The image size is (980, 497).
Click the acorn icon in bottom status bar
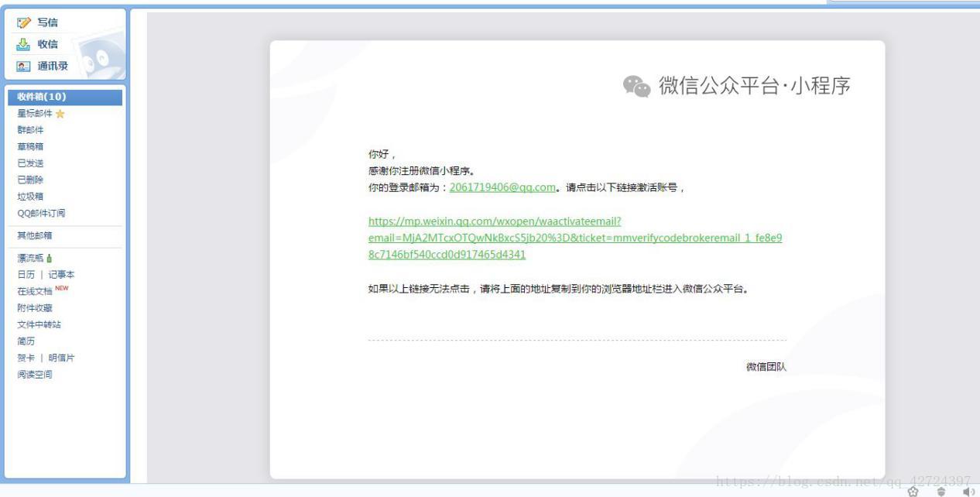point(941,492)
